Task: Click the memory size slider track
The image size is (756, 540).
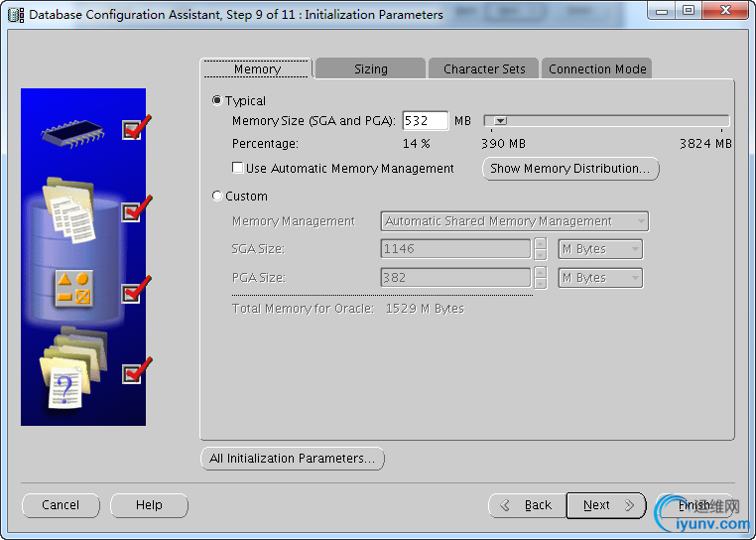Action: [607, 121]
